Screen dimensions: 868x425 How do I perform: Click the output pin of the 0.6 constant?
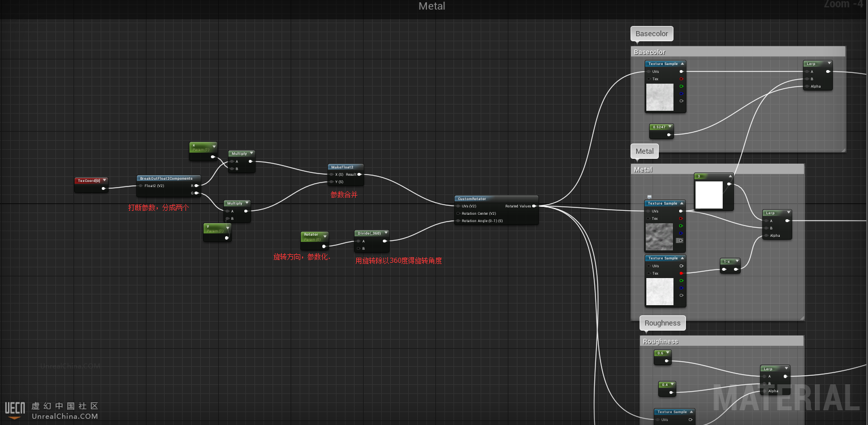[x=667, y=361]
